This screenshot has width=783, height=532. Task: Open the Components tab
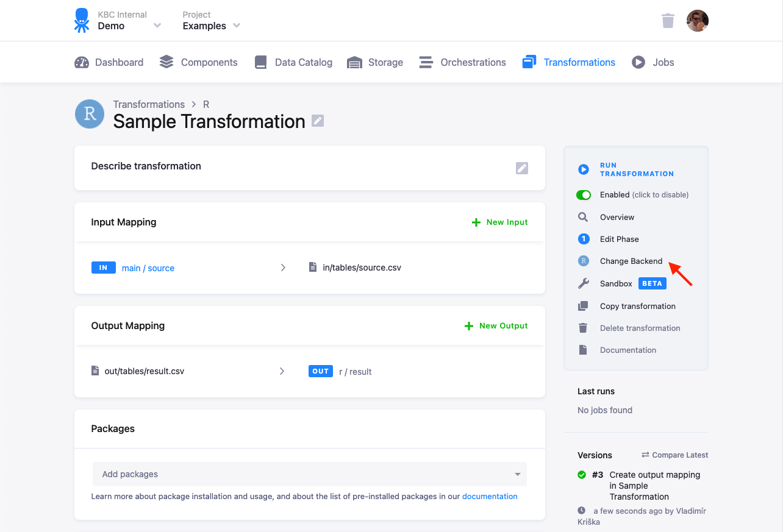click(198, 62)
